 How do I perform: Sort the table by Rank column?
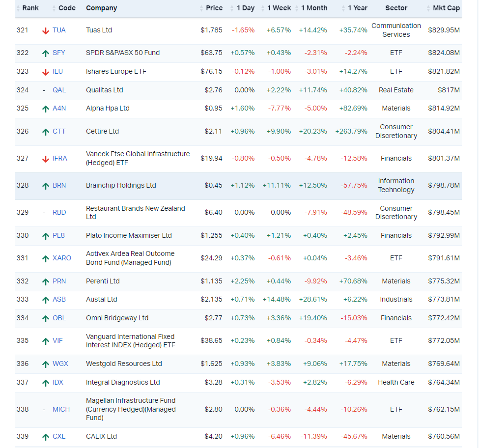30,8
